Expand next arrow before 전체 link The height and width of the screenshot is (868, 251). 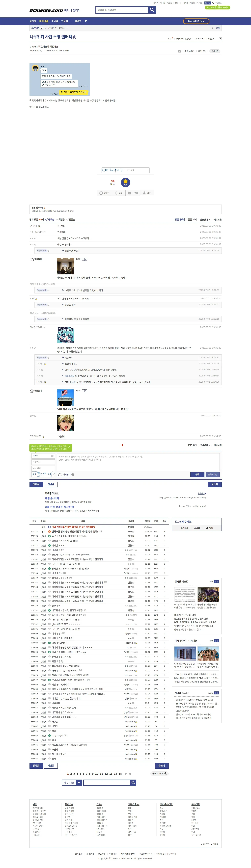[213, 28]
